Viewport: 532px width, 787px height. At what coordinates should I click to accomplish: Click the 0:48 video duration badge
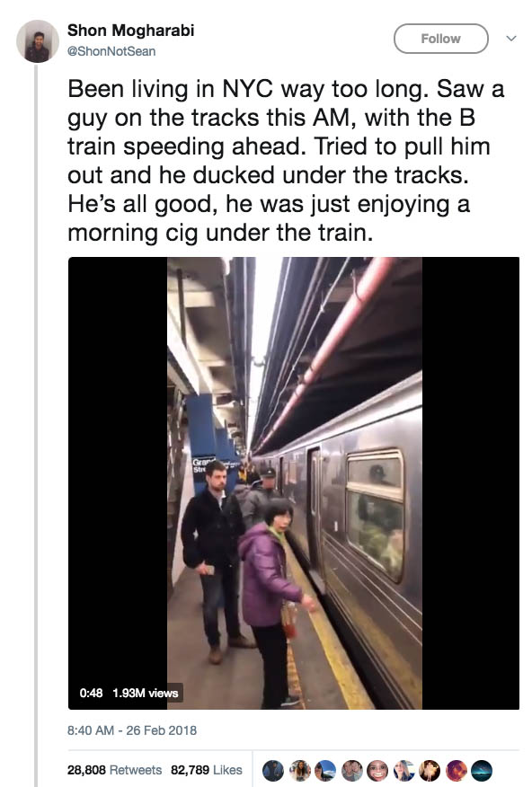coord(91,693)
